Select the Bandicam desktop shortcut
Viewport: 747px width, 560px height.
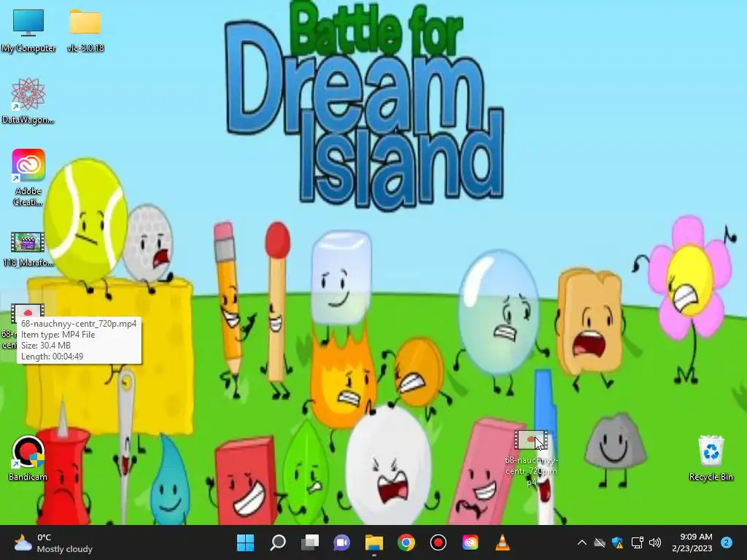(28, 458)
